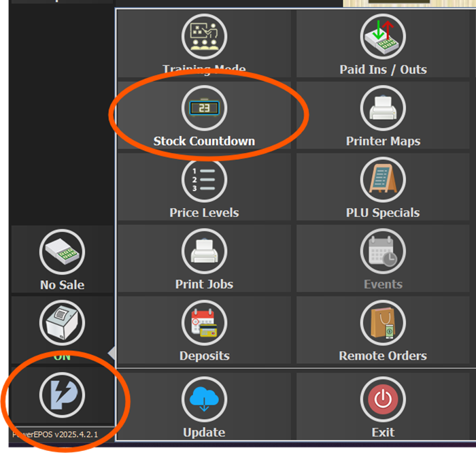Toggle the receipt printer ON button

point(63,330)
